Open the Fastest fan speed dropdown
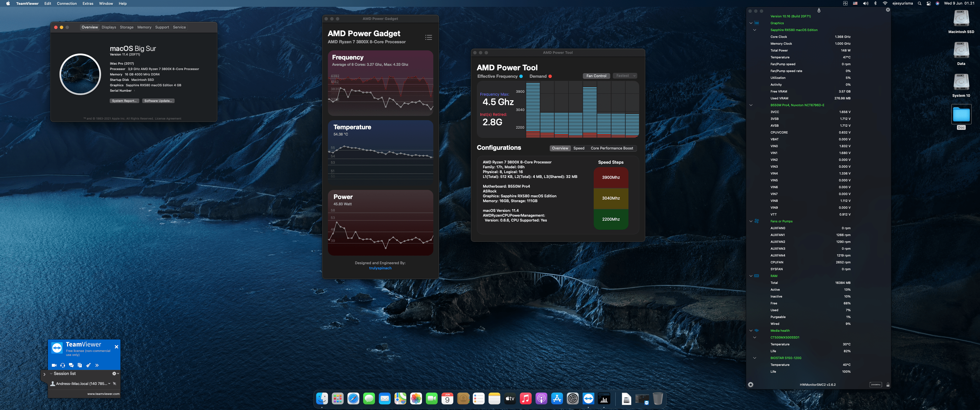 tap(625, 76)
